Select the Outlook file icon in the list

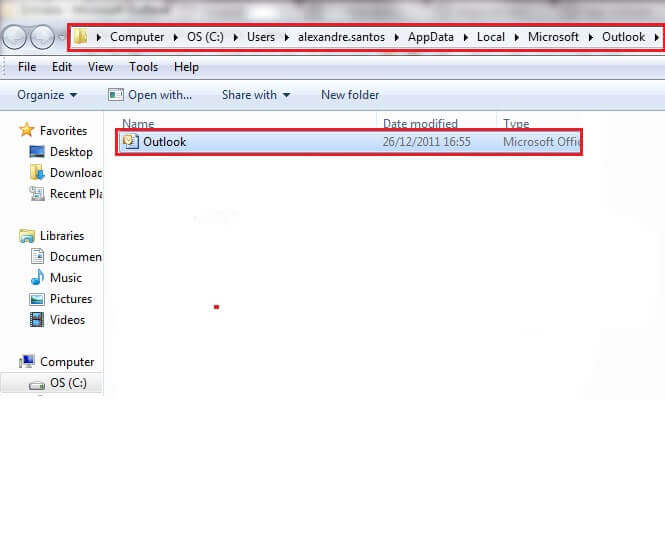(x=130, y=142)
